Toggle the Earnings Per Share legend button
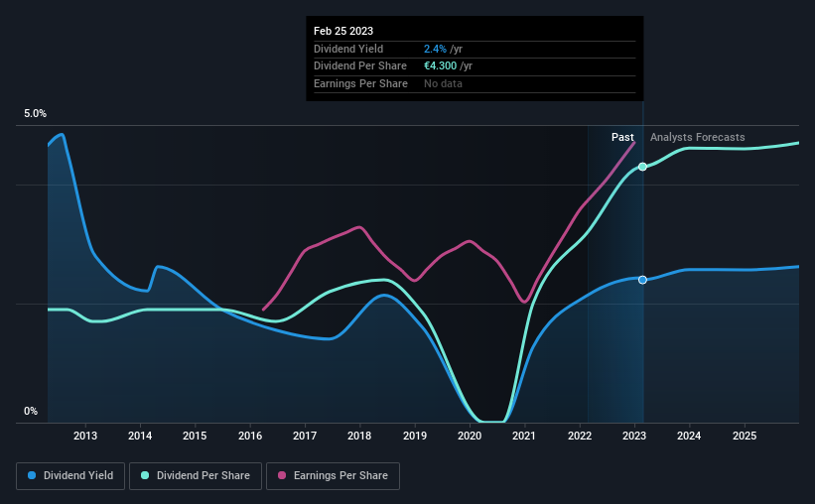Image resolution: width=815 pixels, height=504 pixels. (333, 476)
